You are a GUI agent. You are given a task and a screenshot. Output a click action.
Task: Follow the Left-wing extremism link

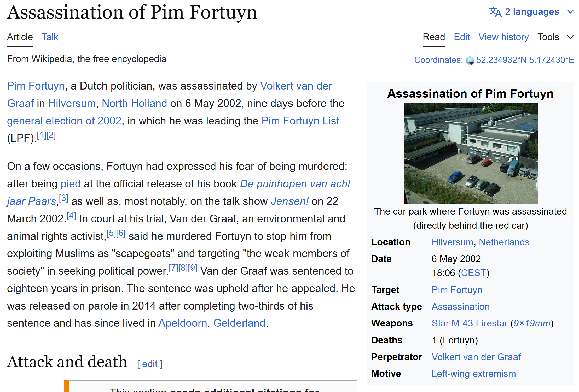click(473, 373)
